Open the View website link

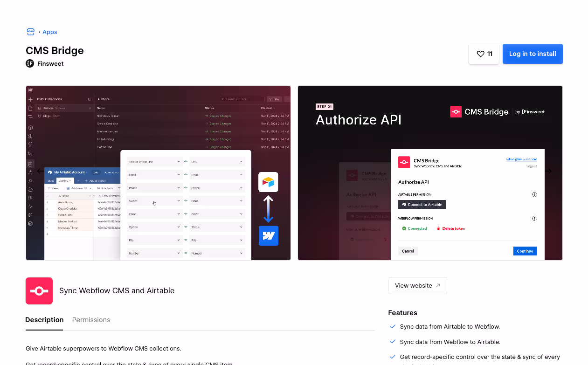point(417,286)
